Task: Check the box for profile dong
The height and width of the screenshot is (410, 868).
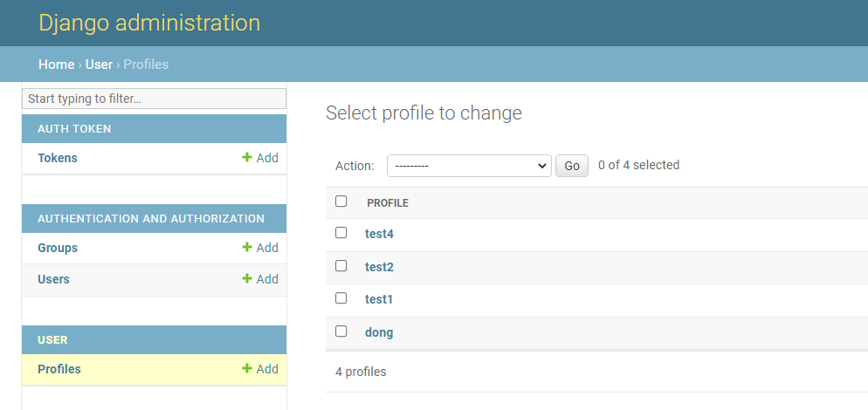Action: coord(341,331)
